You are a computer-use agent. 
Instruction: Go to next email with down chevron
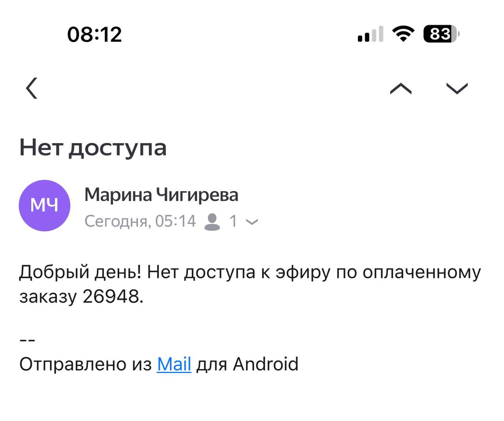click(x=457, y=89)
